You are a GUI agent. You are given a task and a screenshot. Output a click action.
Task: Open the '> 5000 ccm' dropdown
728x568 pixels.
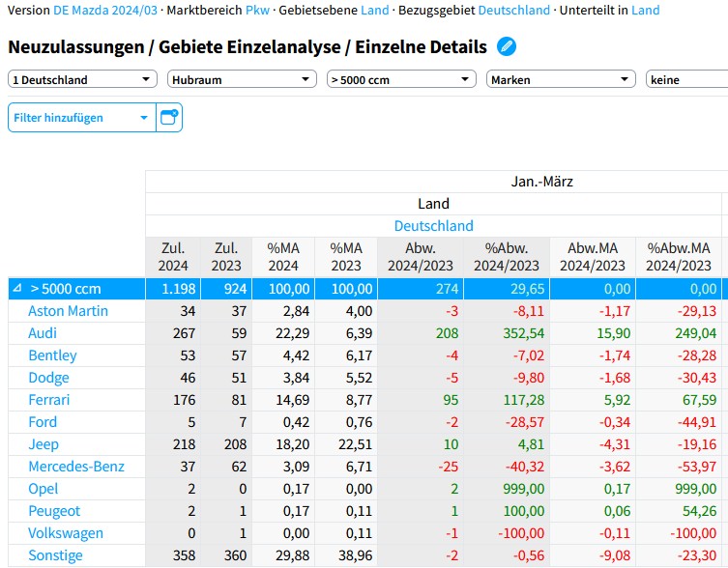[400, 80]
